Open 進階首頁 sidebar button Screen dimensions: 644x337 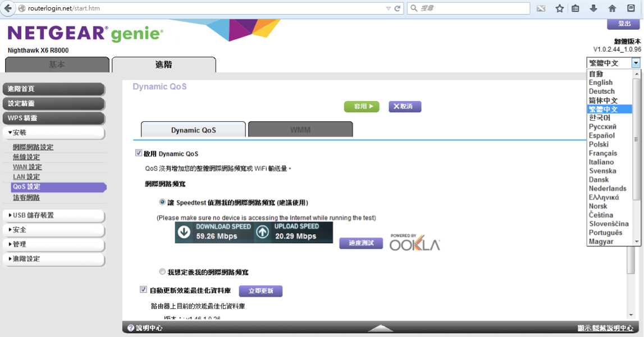54,89
